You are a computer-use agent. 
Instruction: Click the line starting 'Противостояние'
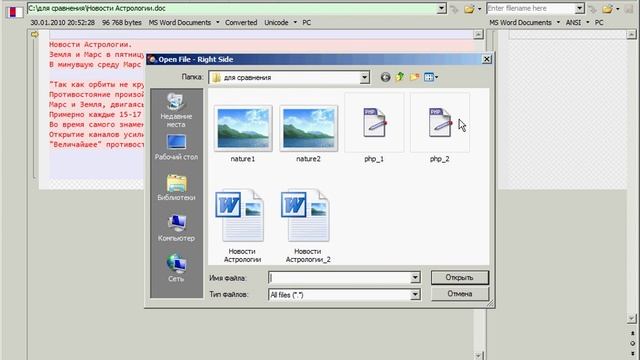pyautogui.click(x=97, y=94)
